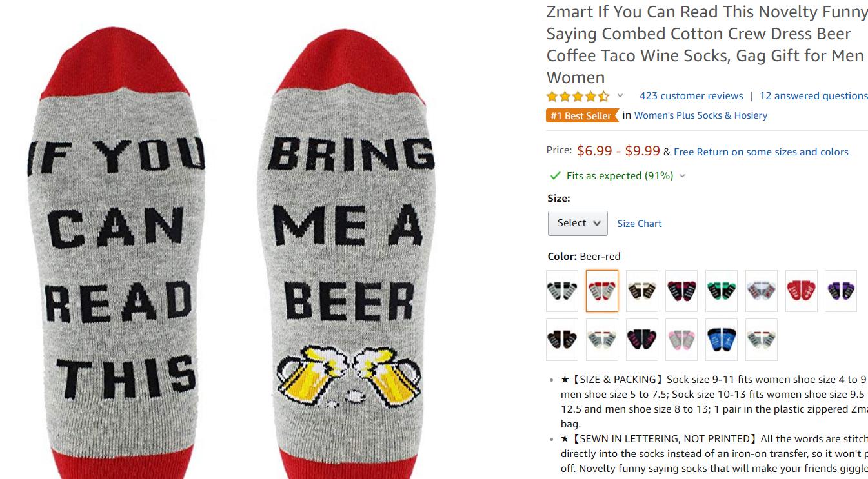Pick the all-red socks color swatch
This screenshot has width=868, height=479.
click(x=802, y=291)
